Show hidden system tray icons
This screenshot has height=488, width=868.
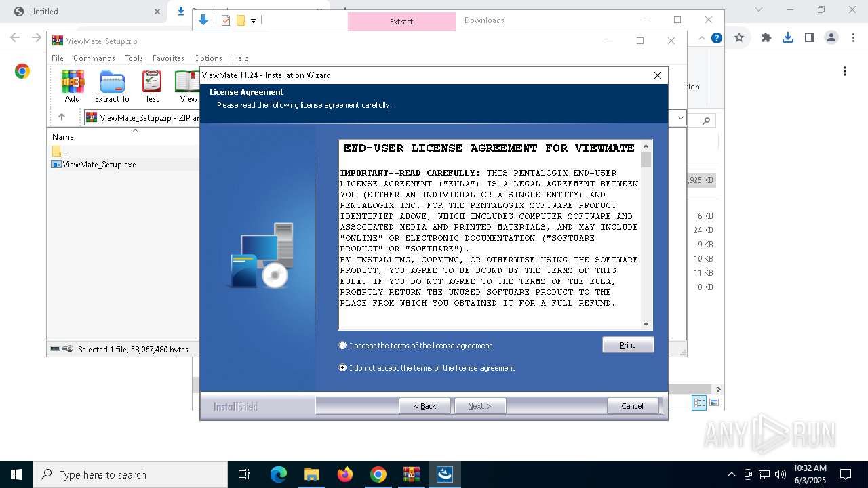(731, 474)
